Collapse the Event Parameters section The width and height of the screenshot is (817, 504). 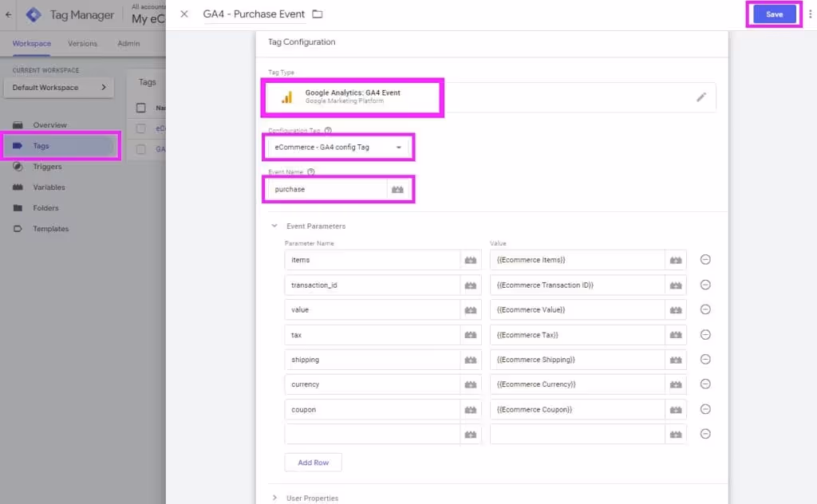[274, 226]
